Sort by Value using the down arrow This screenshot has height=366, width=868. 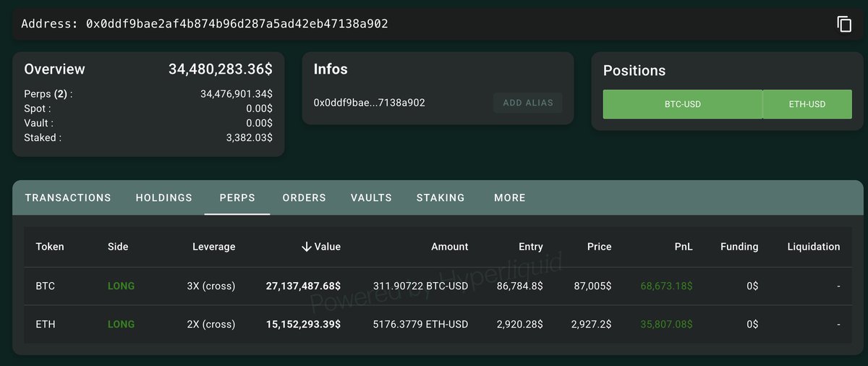(x=307, y=247)
